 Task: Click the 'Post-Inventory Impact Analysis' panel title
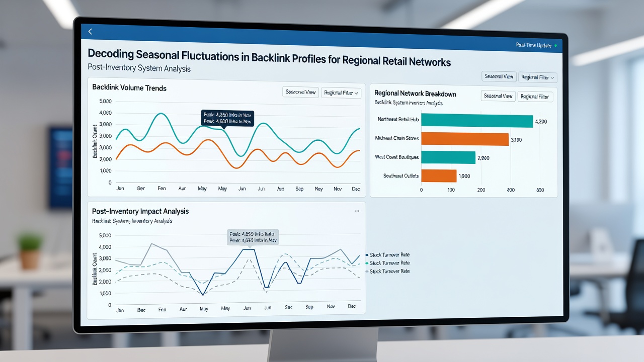click(140, 212)
